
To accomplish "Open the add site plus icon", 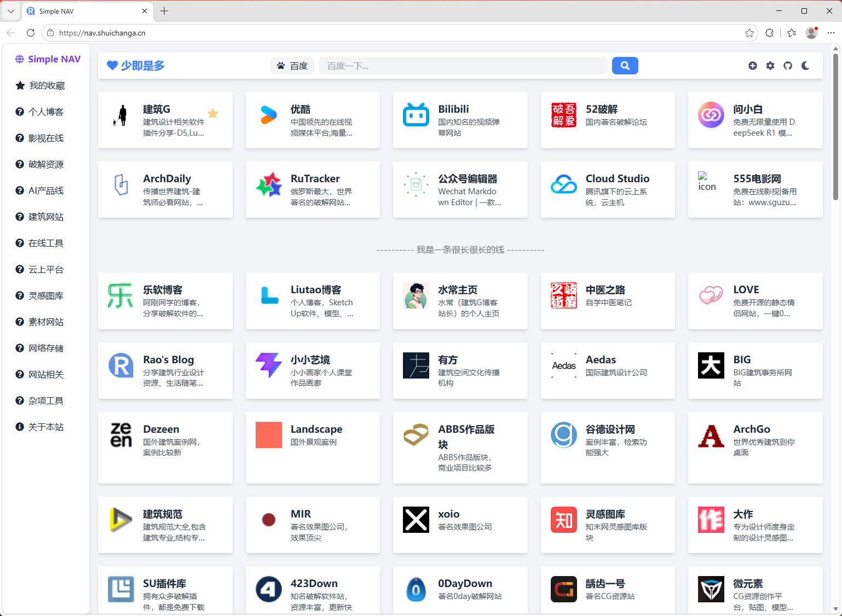I will [753, 66].
